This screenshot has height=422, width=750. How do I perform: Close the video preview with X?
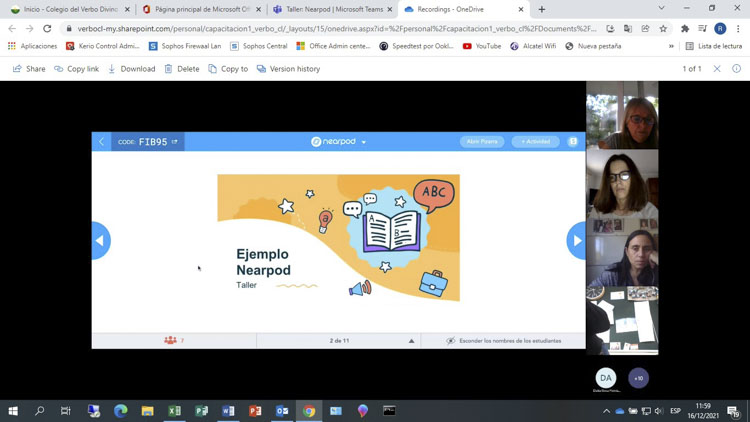717,69
